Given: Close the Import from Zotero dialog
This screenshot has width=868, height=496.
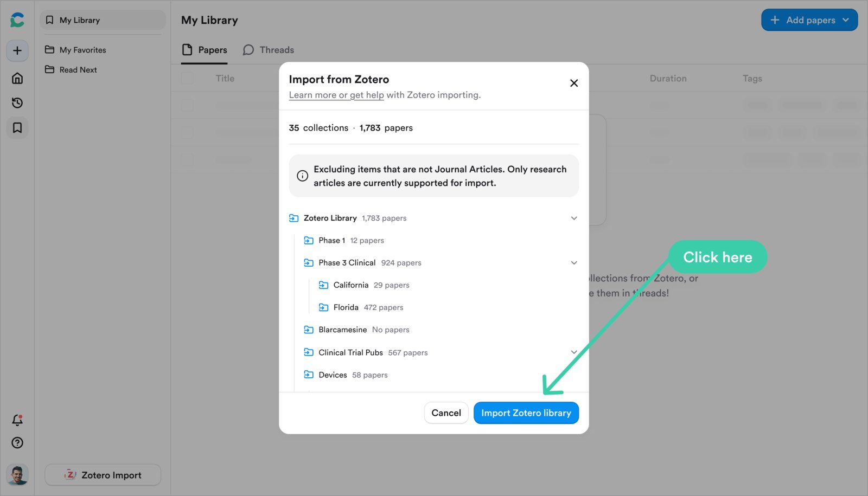Looking at the screenshot, I should point(574,83).
